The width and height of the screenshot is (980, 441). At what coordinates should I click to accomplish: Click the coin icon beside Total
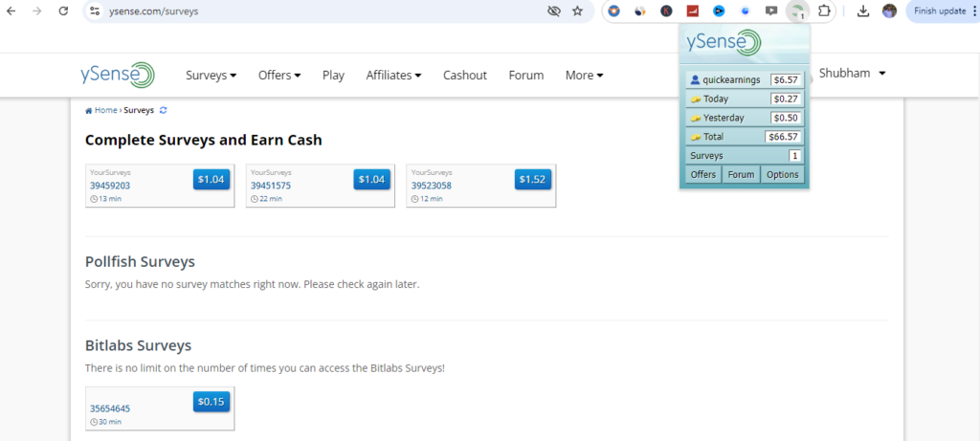pos(695,137)
